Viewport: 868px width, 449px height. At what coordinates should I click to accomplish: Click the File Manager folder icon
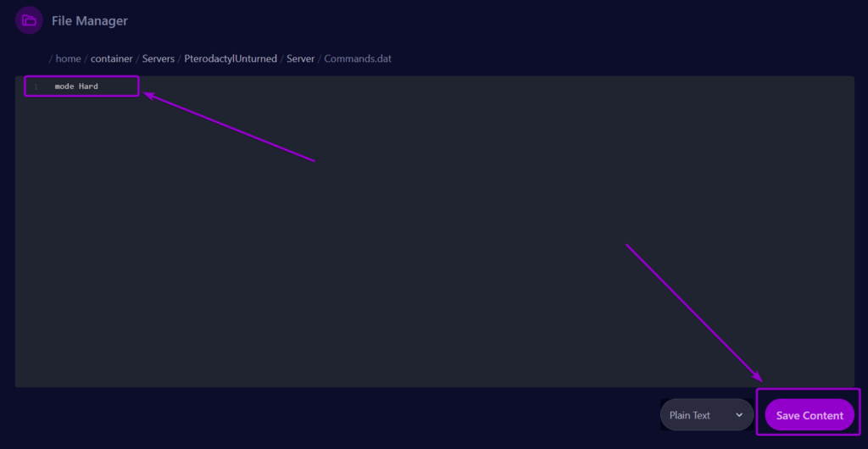[29, 20]
